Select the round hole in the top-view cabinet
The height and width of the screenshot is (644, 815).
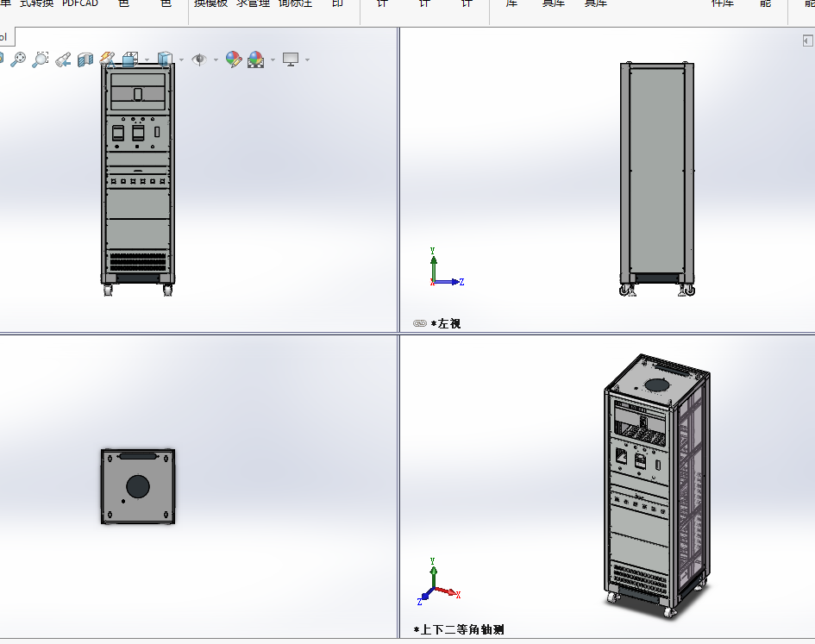[138, 486]
